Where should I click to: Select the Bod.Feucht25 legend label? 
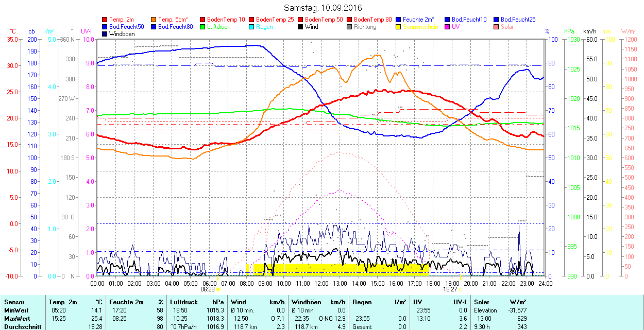pyautogui.click(x=518, y=19)
